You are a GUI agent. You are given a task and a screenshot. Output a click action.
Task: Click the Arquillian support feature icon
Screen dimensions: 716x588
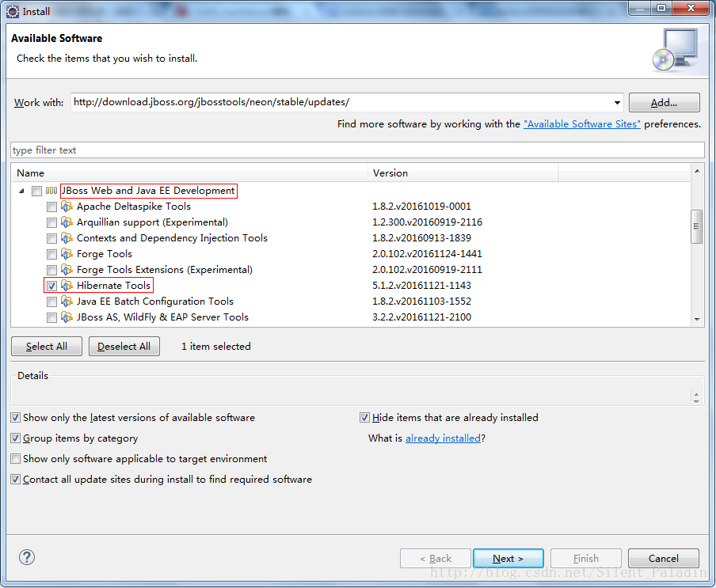click(67, 222)
